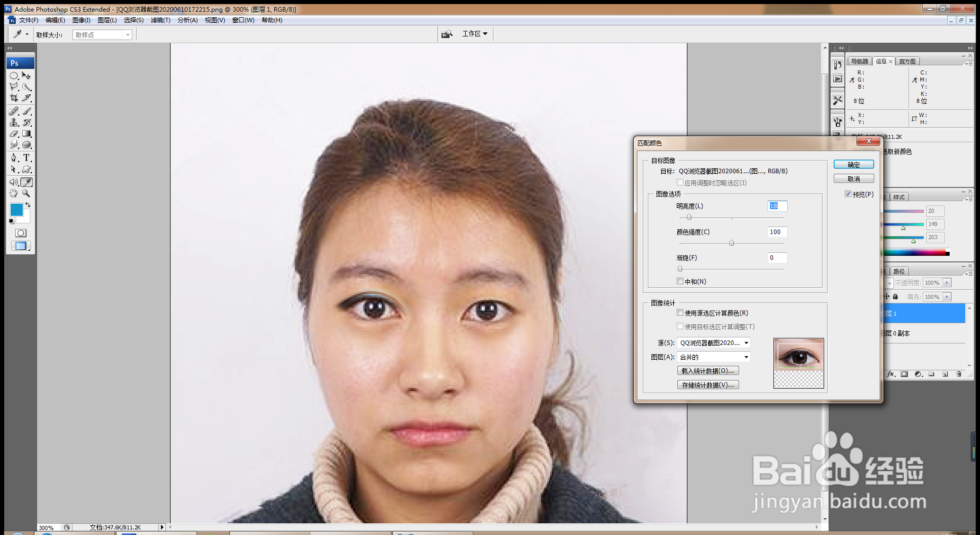This screenshot has width=980, height=535.
Task: Select the Pen tool
Action: (x=14, y=158)
